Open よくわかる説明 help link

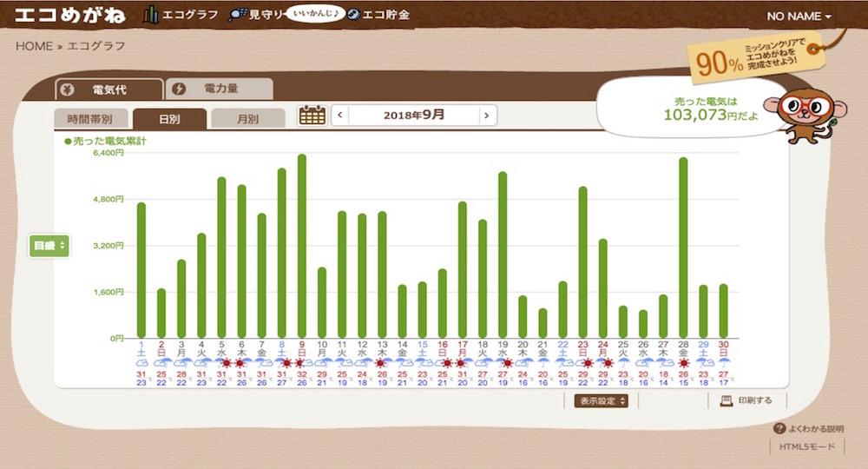815,428
